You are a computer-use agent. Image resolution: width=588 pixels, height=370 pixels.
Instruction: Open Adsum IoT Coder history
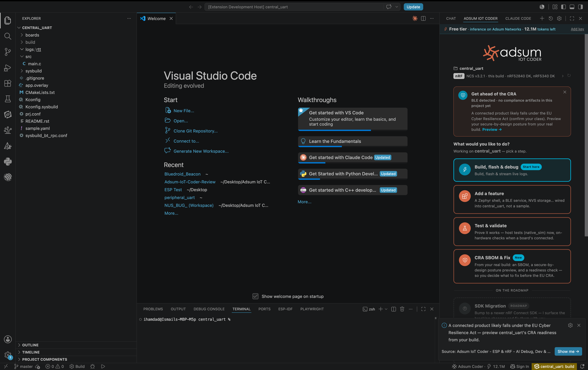(x=551, y=19)
